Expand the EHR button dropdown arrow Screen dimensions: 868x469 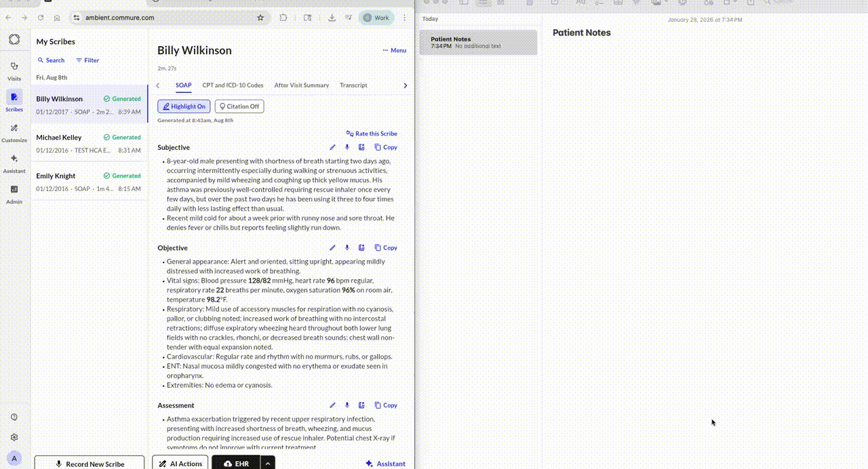tap(267, 464)
